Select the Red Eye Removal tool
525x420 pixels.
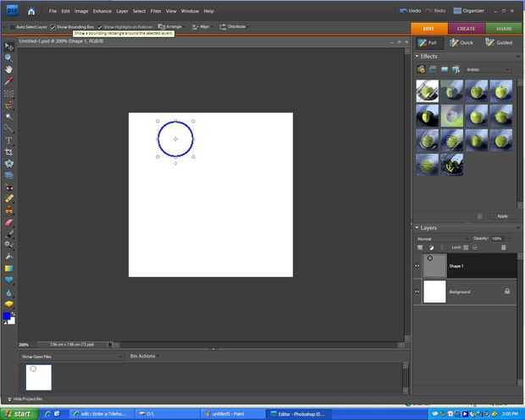click(x=9, y=187)
